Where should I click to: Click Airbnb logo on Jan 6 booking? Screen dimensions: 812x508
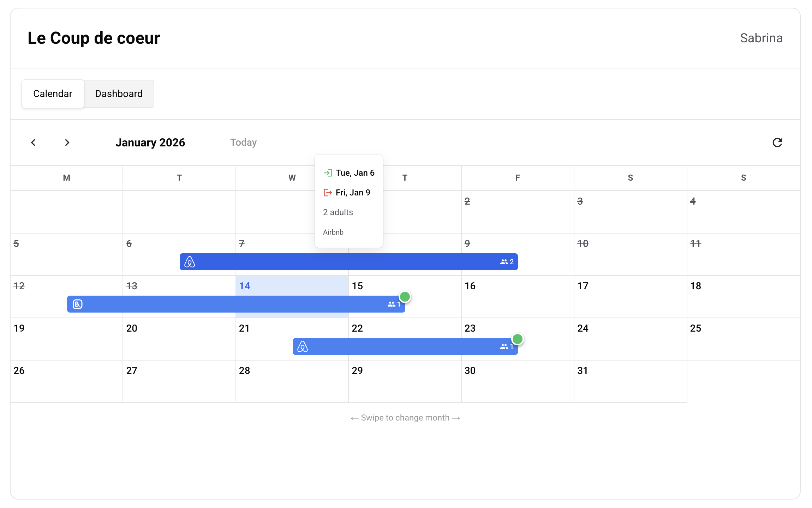click(x=190, y=262)
